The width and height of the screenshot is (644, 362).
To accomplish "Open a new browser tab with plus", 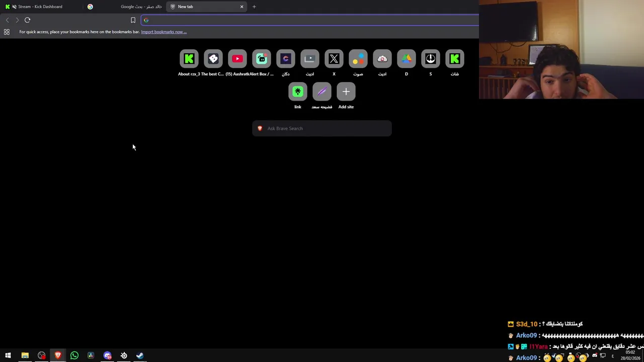I will pyautogui.click(x=254, y=7).
